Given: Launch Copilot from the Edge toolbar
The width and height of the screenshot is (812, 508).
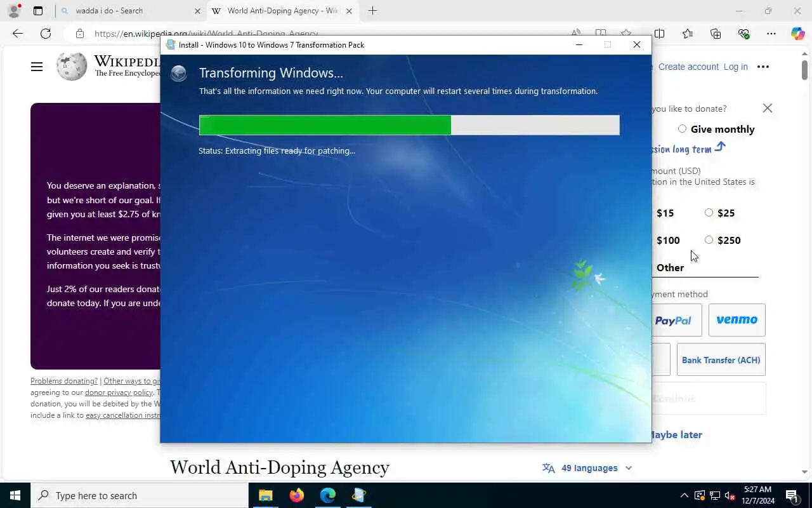Looking at the screenshot, I should pyautogui.click(x=797, y=34).
